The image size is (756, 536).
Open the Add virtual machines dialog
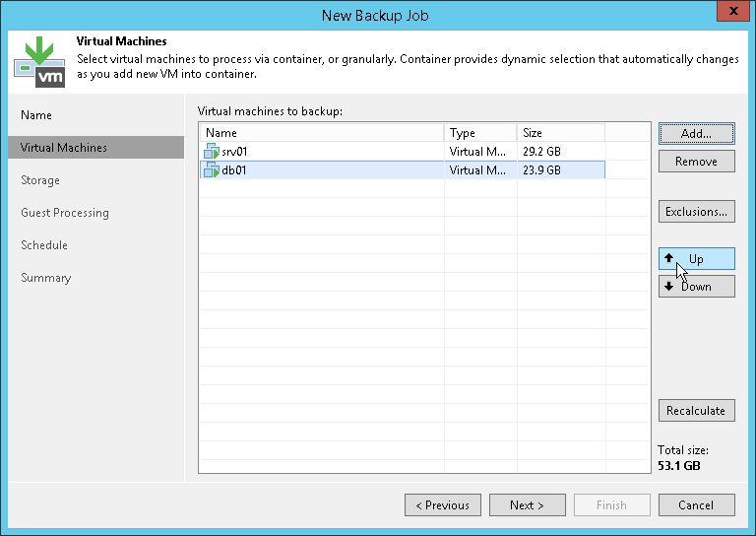point(696,133)
